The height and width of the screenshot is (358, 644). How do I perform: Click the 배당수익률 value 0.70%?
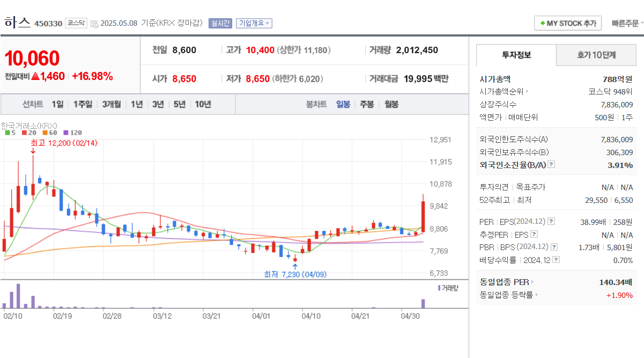(623, 260)
